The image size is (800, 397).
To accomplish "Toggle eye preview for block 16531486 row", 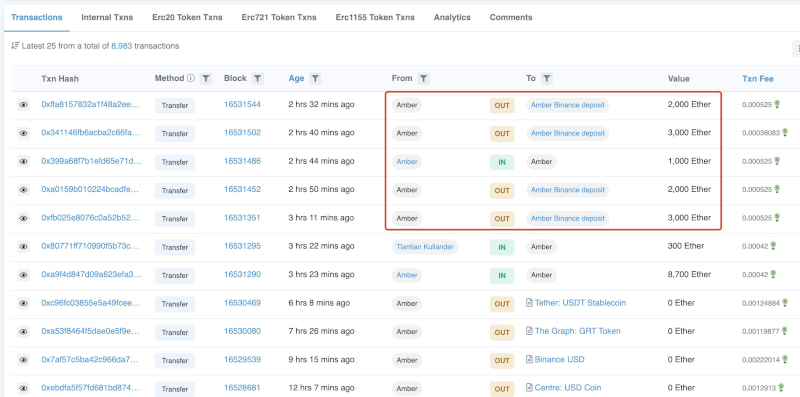I will click(x=23, y=162).
